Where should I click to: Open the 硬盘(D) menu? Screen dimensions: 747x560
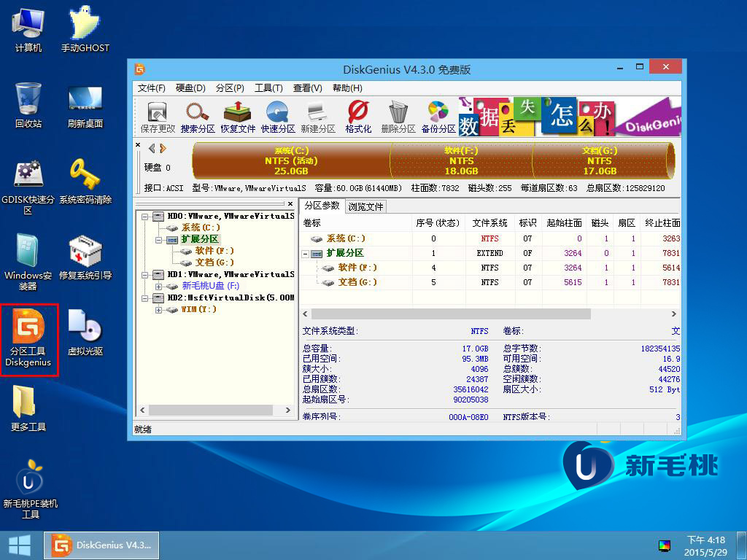tap(190, 88)
